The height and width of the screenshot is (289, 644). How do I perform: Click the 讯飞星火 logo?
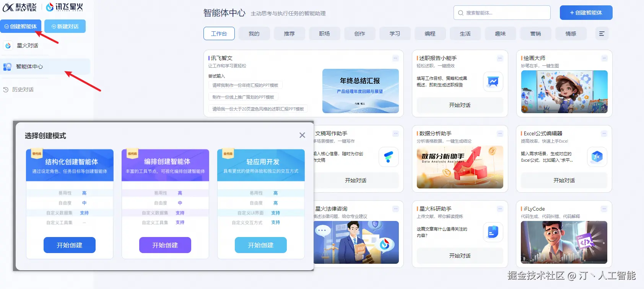(x=64, y=7)
